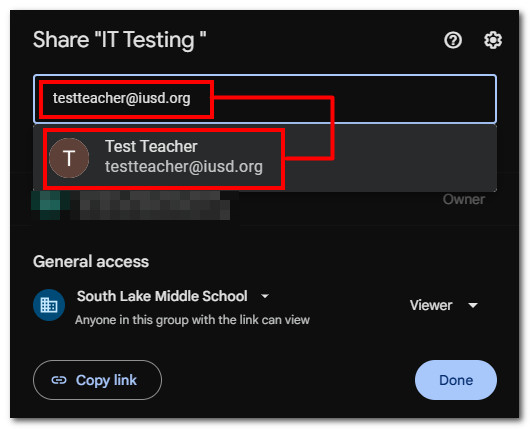The image size is (530, 429).
Task: Open sharing settings gear icon
Action: 493,41
